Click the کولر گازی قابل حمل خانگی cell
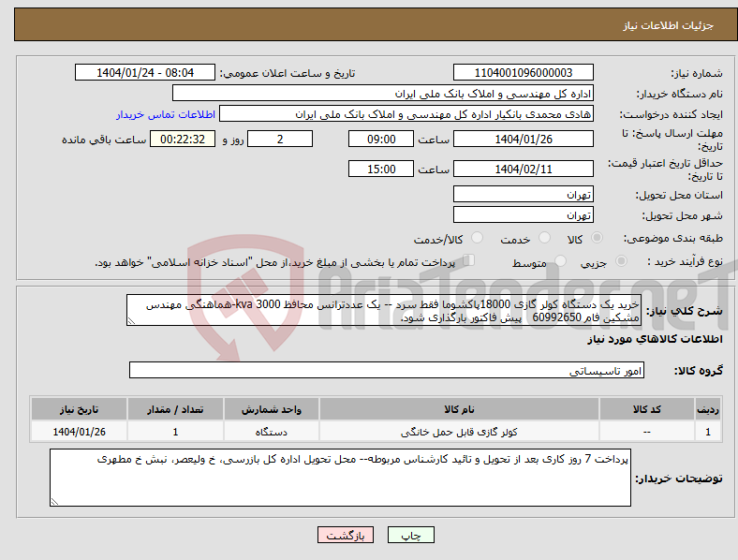738x560 pixels. click(x=459, y=432)
